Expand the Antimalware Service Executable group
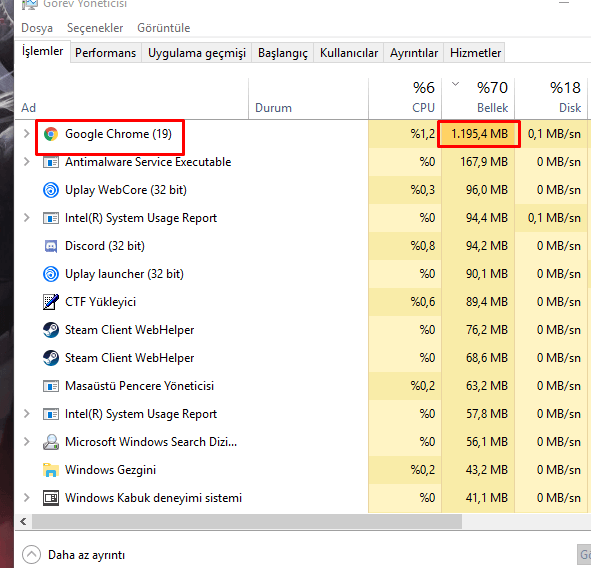The image size is (591, 568). [x=26, y=162]
